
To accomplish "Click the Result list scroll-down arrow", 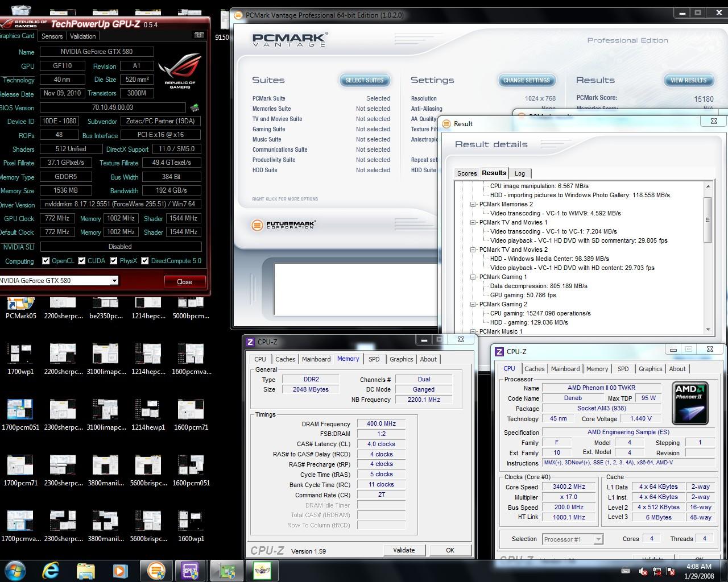I will (x=708, y=329).
